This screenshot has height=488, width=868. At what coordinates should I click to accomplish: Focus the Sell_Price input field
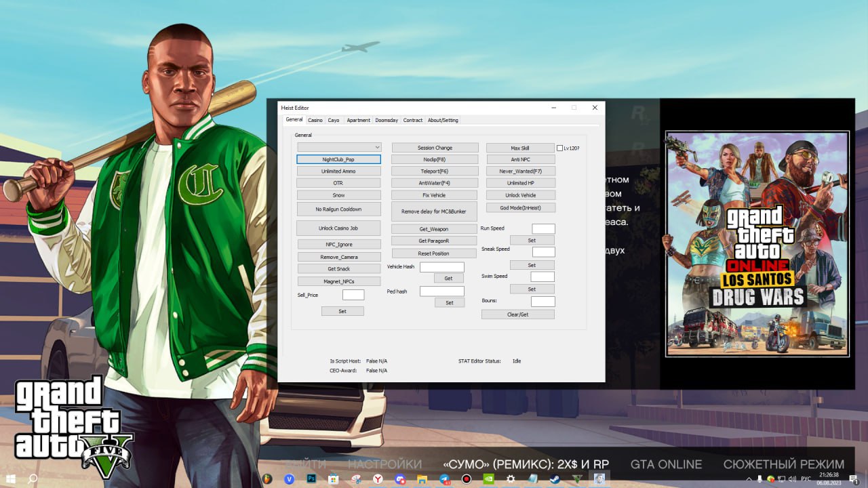click(353, 295)
